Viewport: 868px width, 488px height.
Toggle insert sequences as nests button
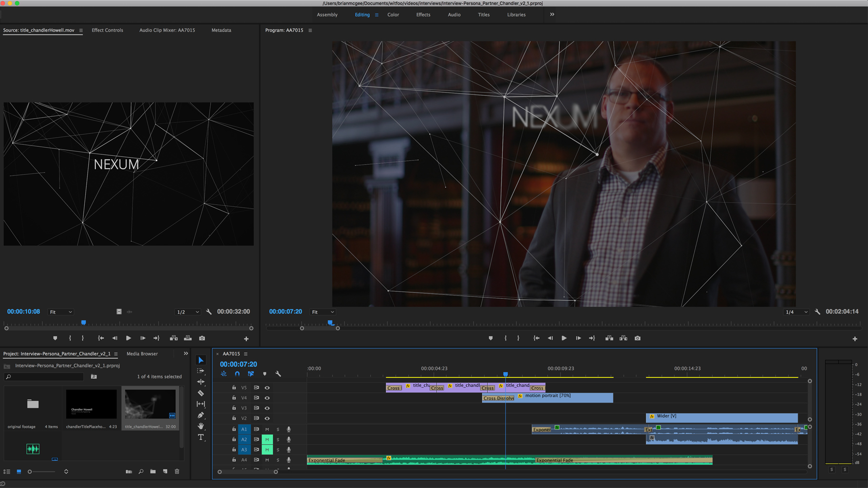click(x=223, y=374)
